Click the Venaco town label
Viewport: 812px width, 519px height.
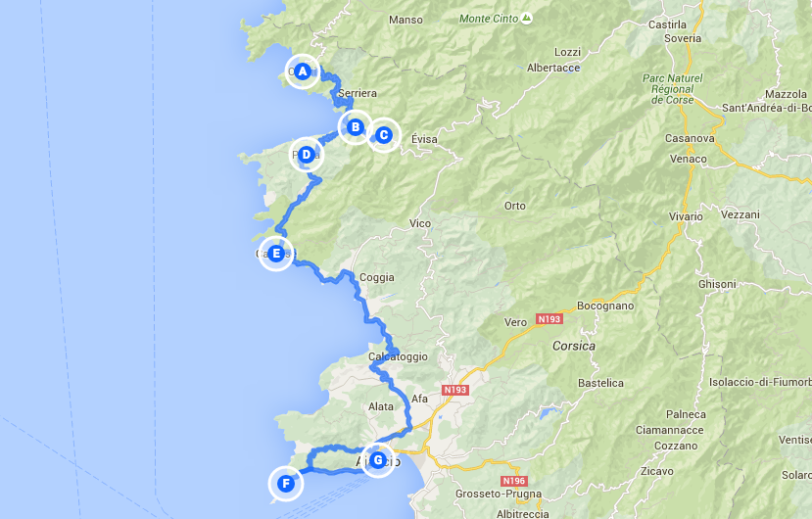click(689, 159)
